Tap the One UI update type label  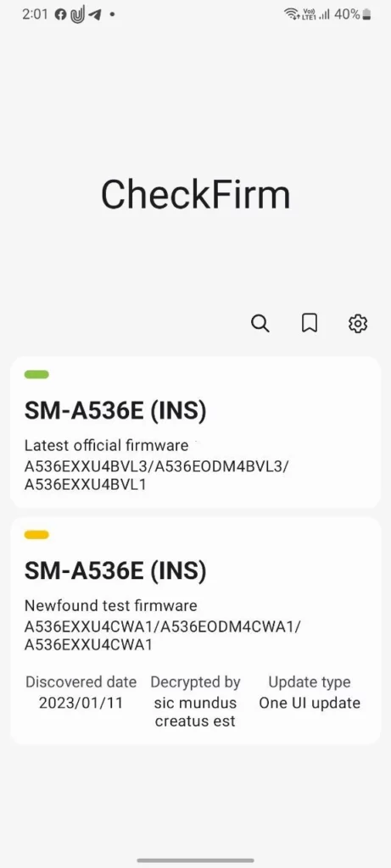310,703
